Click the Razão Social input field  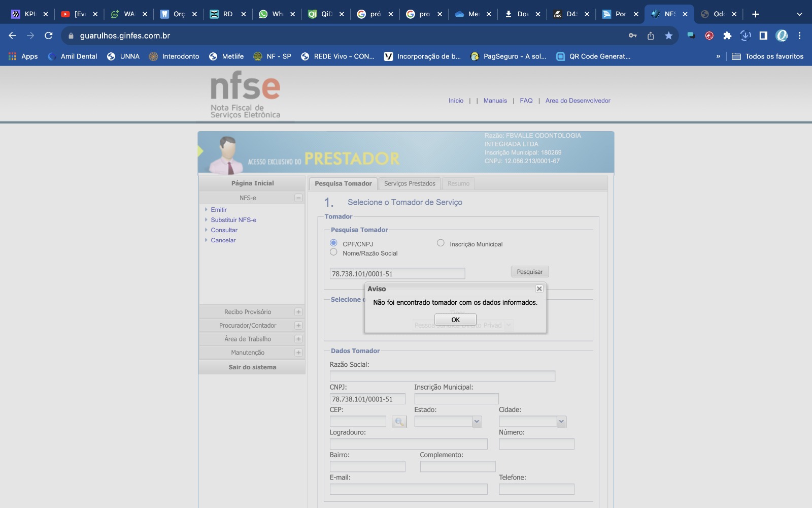pyautogui.click(x=442, y=376)
